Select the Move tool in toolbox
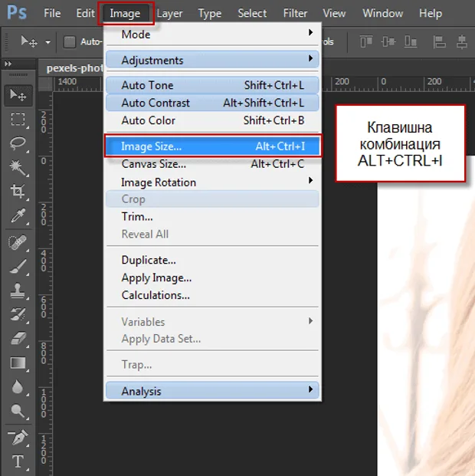Screen dimensions: 475x476 18,95
